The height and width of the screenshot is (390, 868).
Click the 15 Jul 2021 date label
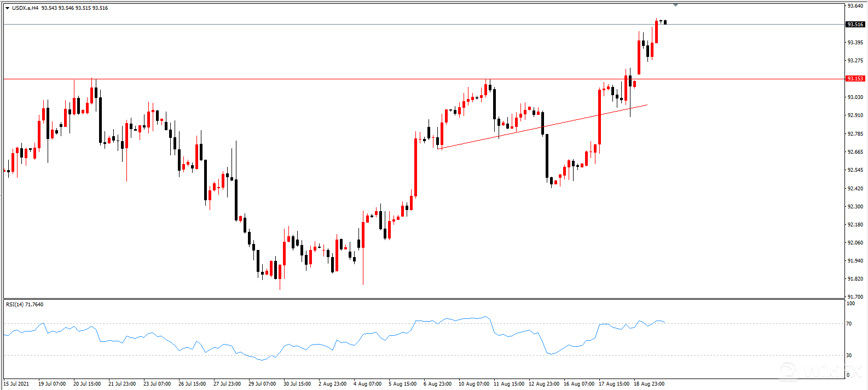(x=16, y=383)
